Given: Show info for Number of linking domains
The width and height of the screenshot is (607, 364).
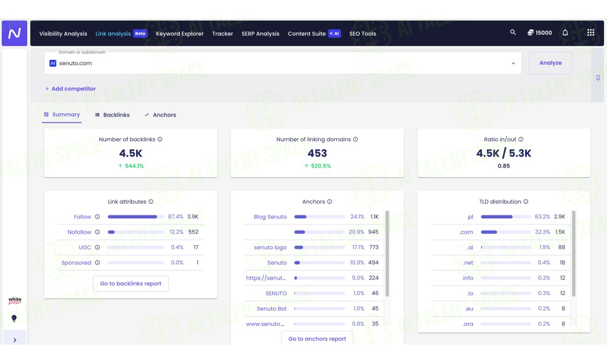Looking at the screenshot, I should (x=355, y=140).
